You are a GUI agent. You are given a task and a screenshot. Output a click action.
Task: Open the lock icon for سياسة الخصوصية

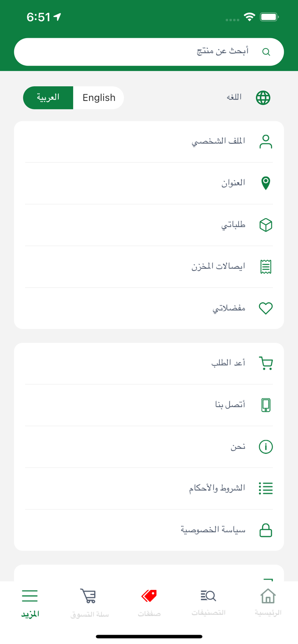pos(266,530)
